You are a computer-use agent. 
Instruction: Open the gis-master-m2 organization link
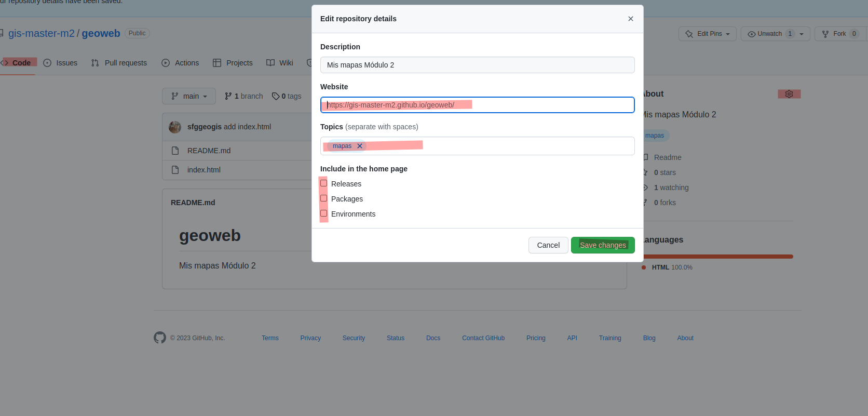click(x=42, y=33)
